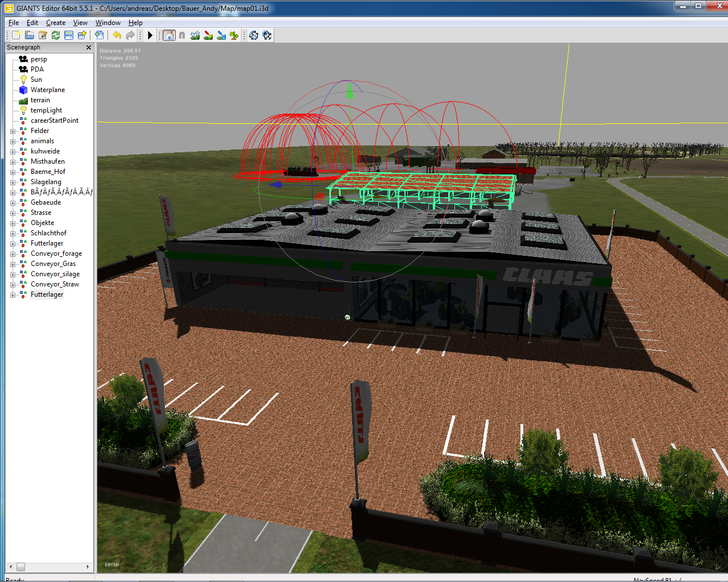Image resolution: width=728 pixels, height=582 pixels.
Task: Select the Schlachthof row label
Action: [48, 233]
